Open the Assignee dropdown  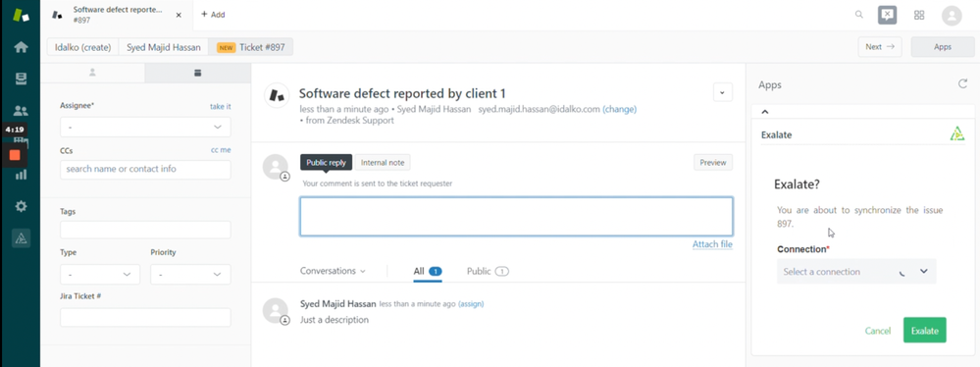point(145,127)
